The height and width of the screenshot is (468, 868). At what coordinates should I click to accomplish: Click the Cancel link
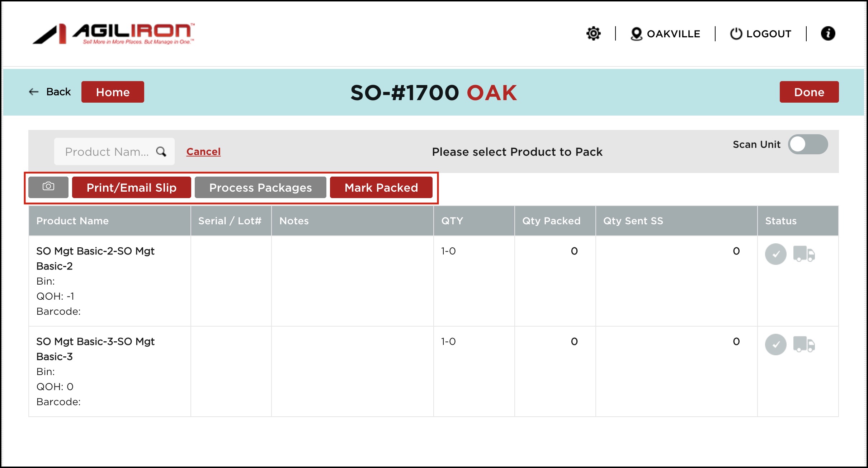click(203, 151)
